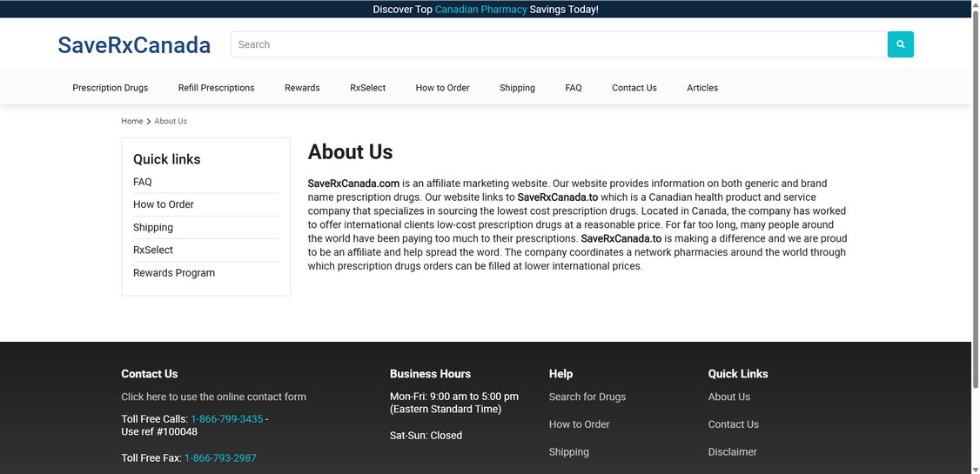Click toll free fax number 1-866-793-2987
This screenshot has width=980, height=474.
(x=220, y=457)
